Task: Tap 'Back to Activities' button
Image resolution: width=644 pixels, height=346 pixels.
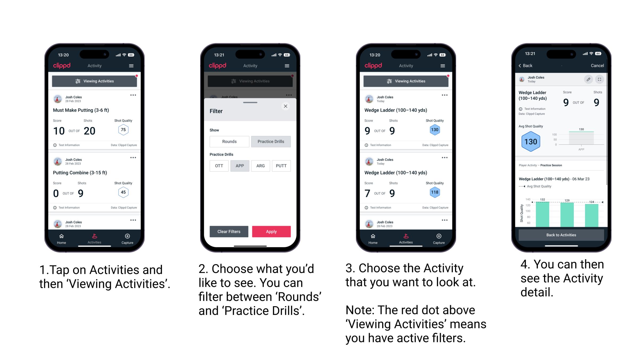Action: pos(561,235)
